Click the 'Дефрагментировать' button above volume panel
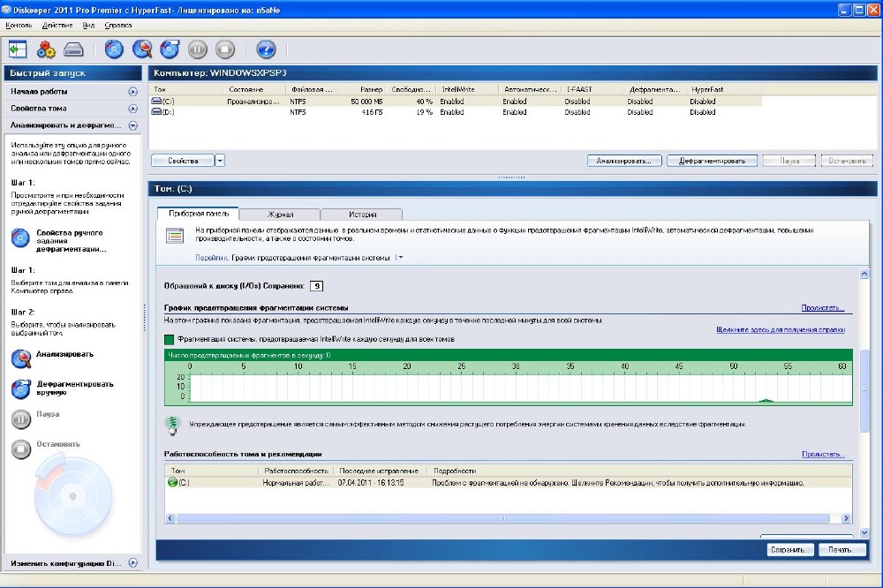This screenshot has height=588, width=883. tap(712, 161)
